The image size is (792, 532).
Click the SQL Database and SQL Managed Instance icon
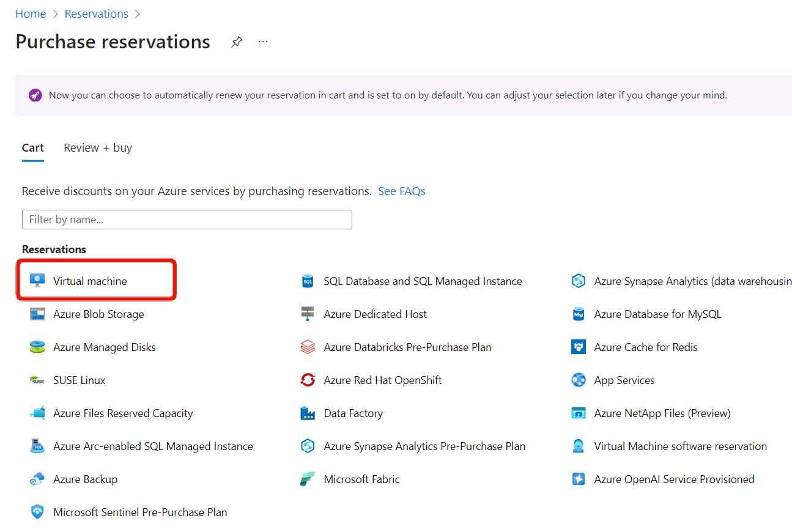[x=308, y=281]
